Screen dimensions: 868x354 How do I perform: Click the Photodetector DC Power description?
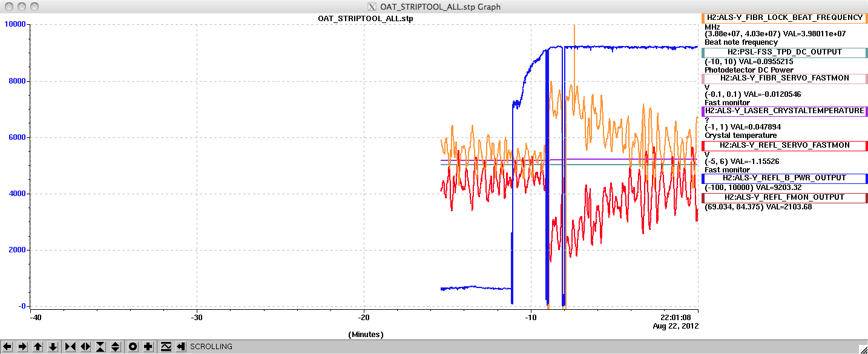[x=749, y=70]
